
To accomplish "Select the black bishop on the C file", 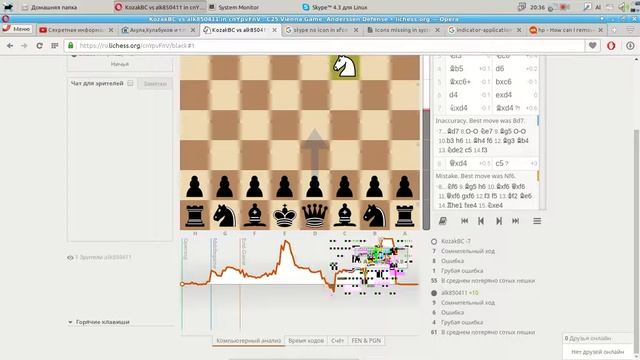I will tap(344, 216).
